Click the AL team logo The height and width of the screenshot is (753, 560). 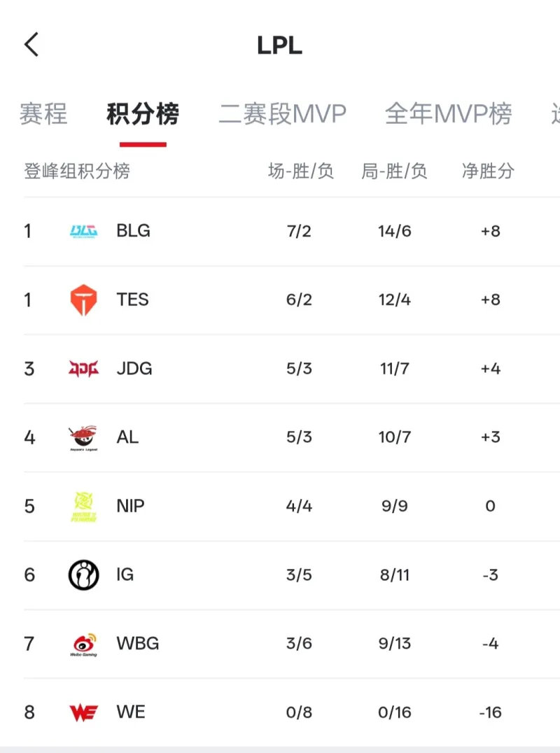(83, 437)
